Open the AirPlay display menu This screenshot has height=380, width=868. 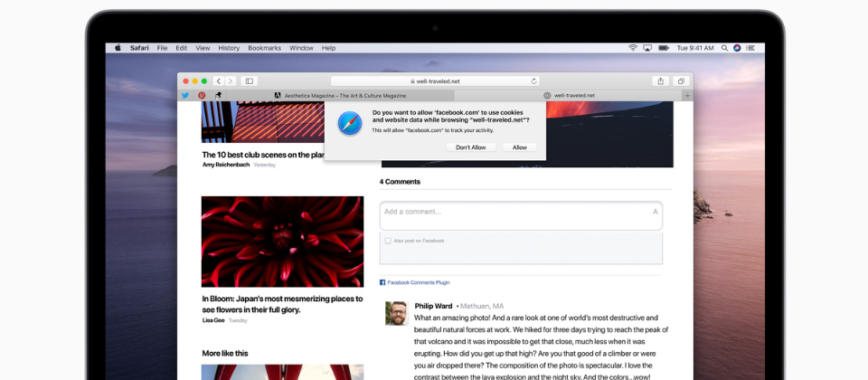(x=647, y=48)
